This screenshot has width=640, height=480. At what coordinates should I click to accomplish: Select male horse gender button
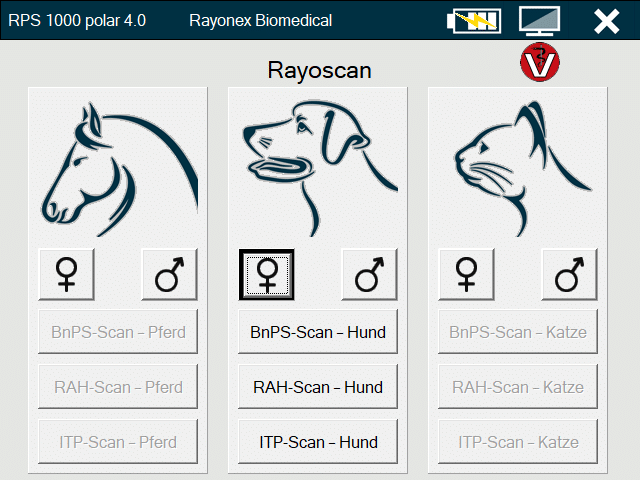click(x=169, y=274)
